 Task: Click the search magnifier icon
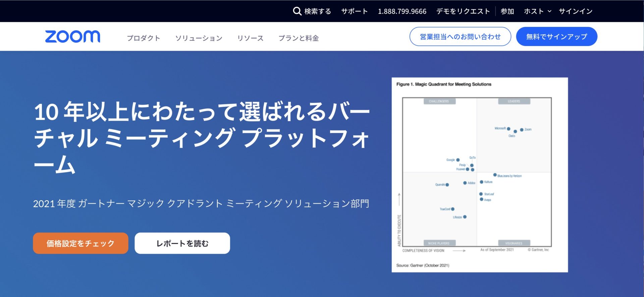pyautogui.click(x=297, y=11)
